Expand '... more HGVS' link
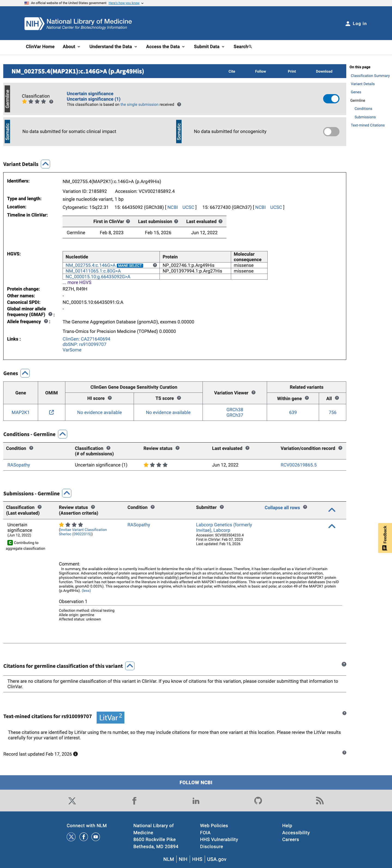This screenshot has width=392, height=868. click(77, 282)
